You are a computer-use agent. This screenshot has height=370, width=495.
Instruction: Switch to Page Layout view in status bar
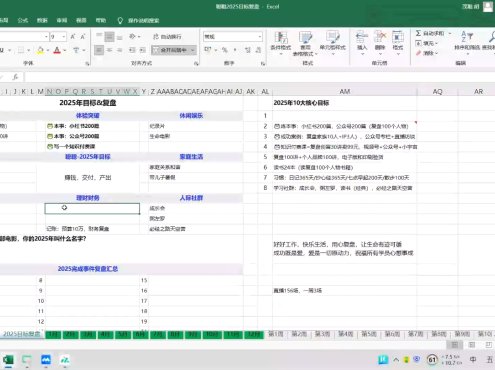[x=472, y=345]
